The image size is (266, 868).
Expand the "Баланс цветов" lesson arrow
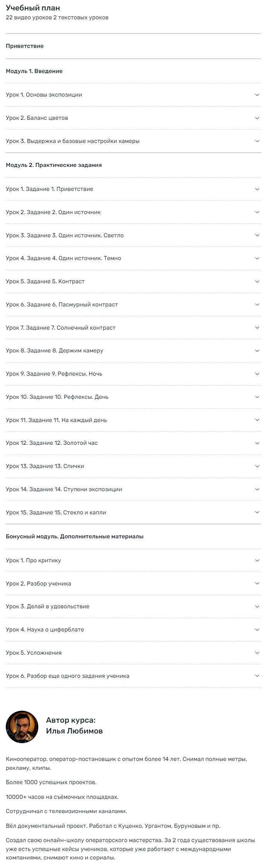tap(257, 118)
